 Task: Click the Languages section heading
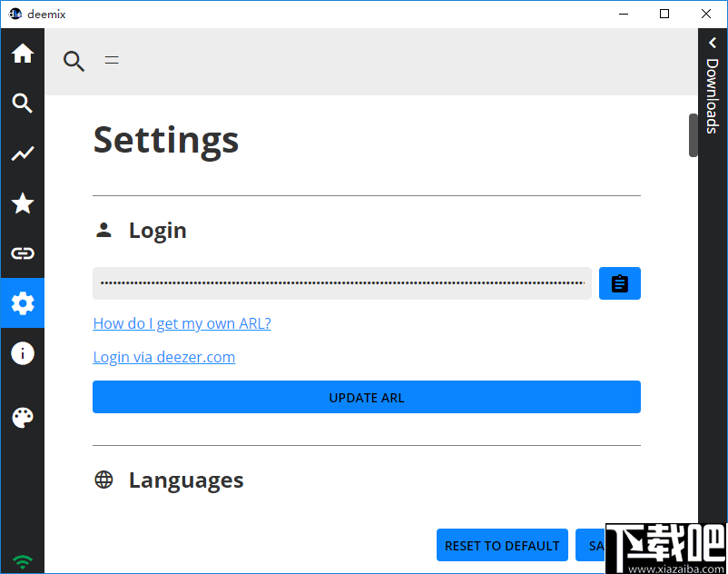coord(186,480)
